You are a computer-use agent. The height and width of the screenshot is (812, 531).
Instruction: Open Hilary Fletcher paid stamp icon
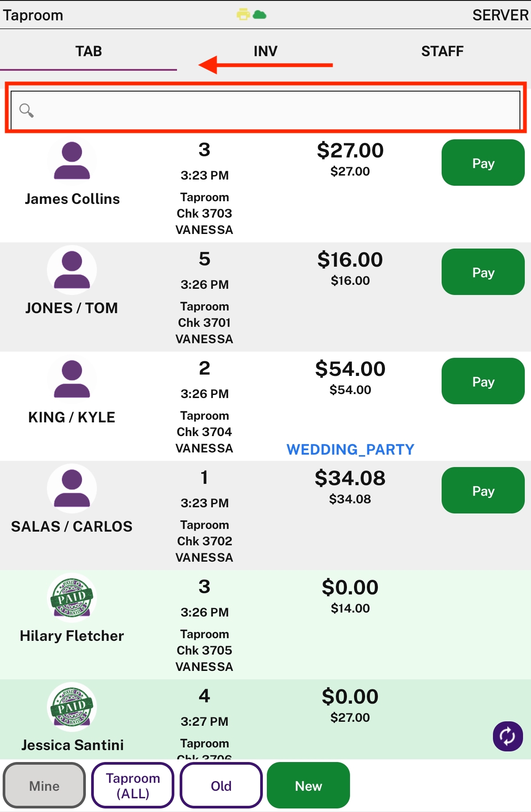tap(72, 598)
